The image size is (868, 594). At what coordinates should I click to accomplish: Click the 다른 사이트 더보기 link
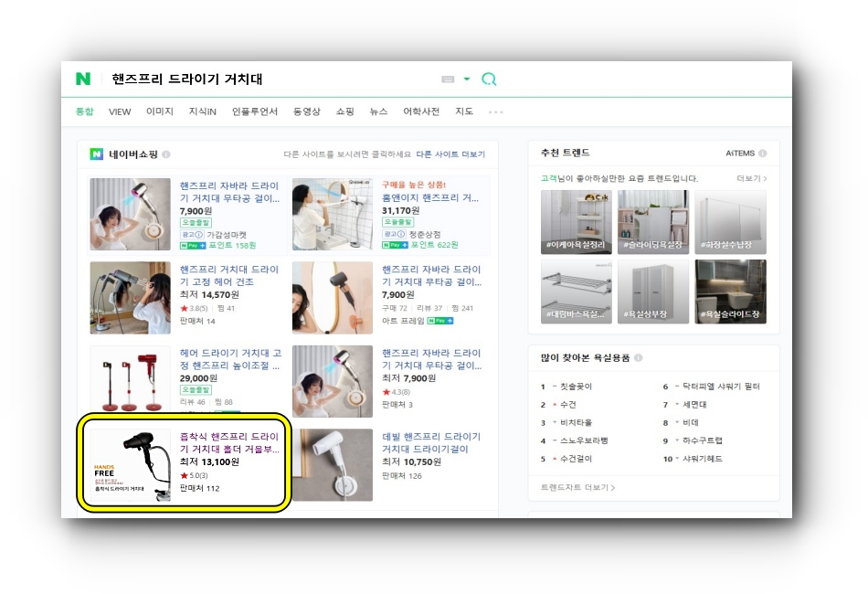point(450,154)
